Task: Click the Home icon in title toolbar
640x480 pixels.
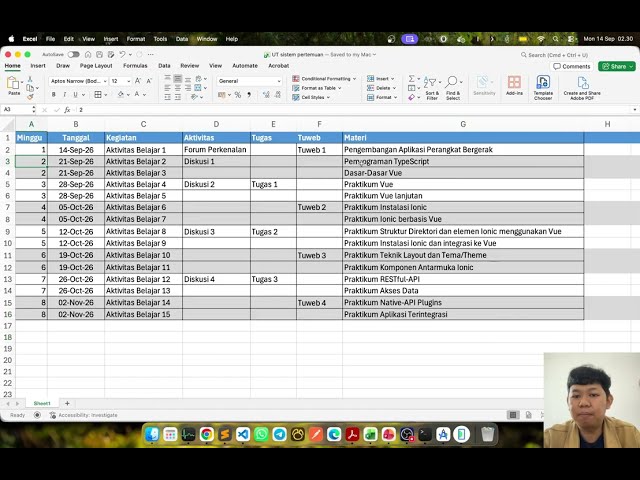Action: [x=88, y=54]
